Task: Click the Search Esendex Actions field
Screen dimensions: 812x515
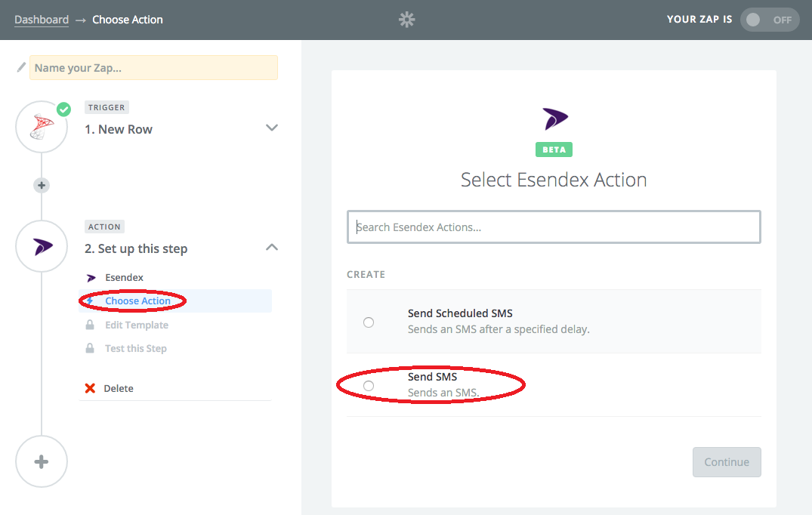Action: [x=554, y=227]
